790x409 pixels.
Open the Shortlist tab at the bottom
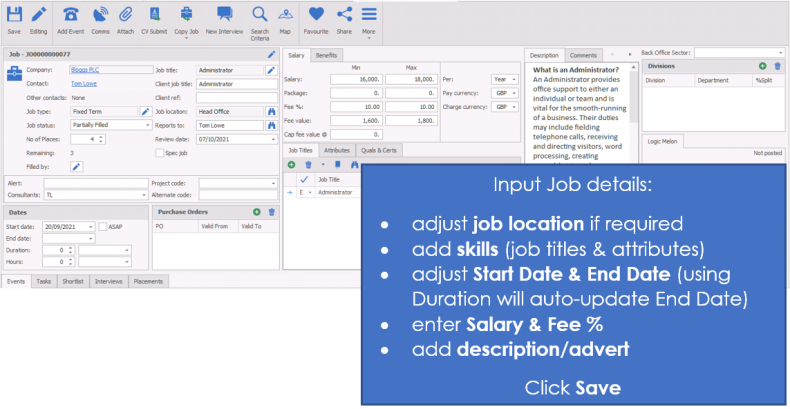(74, 282)
